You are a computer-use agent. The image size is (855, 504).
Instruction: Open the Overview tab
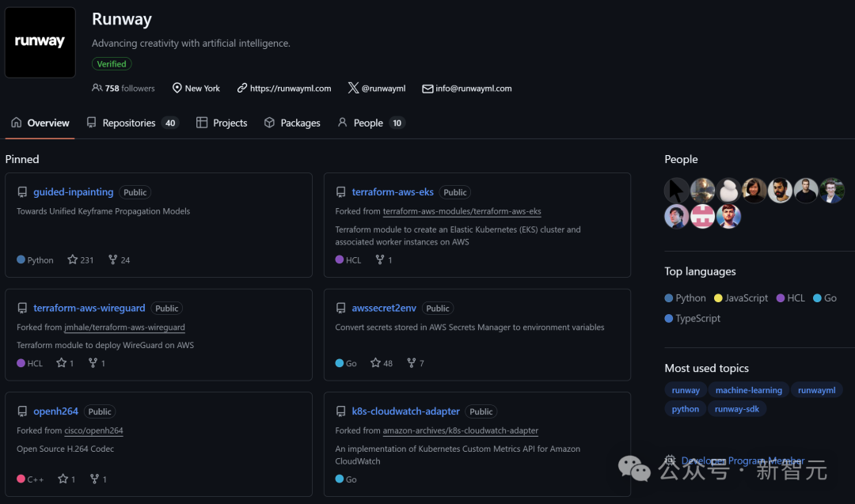(x=40, y=123)
